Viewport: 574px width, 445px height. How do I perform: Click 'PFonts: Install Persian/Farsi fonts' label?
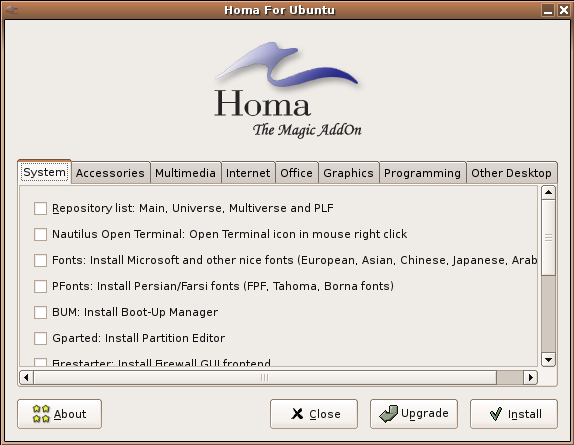[x=223, y=286]
